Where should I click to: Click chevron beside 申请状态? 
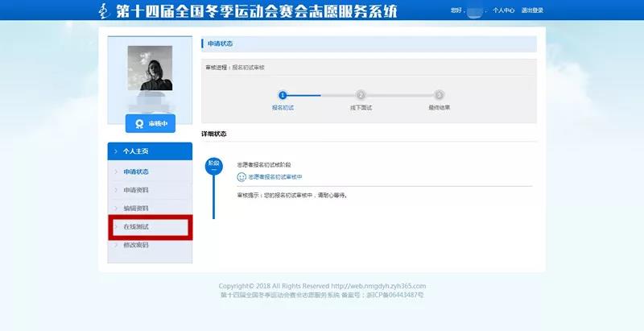click(116, 172)
